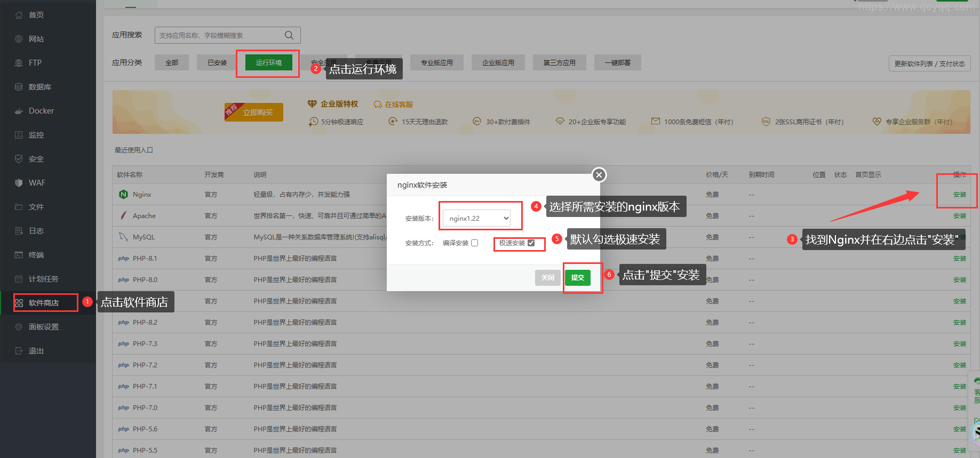Click the search magnifier icon

click(x=289, y=35)
